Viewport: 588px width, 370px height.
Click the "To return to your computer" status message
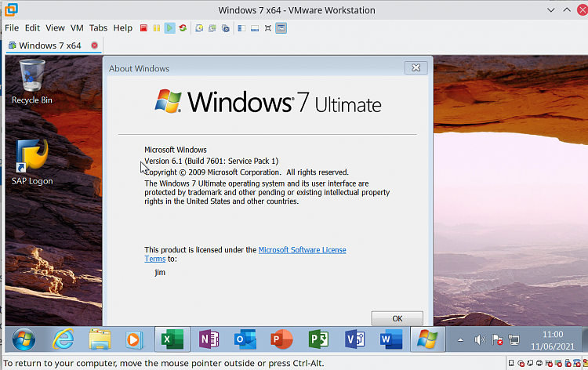pyautogui.click(x=164, y=363)
